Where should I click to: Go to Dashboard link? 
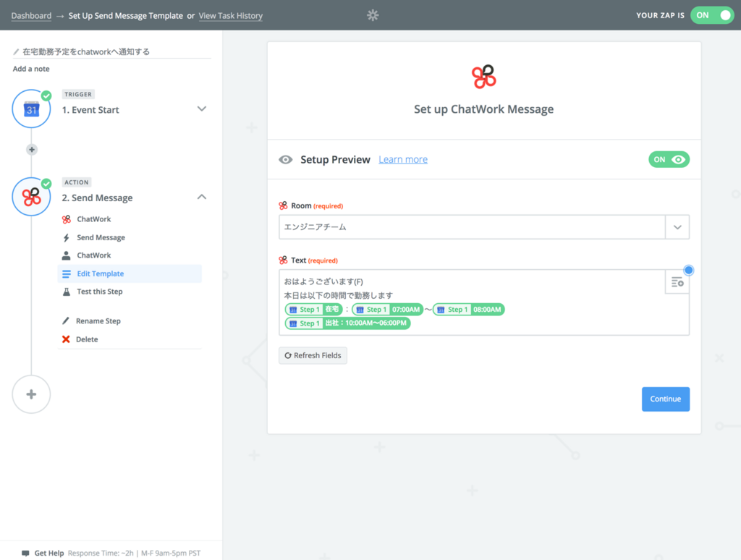pyautogui.click(x=31, y=16)
